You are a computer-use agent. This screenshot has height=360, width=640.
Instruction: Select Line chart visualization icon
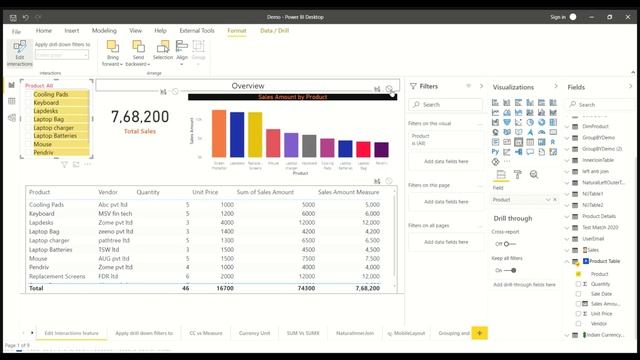pos(495,112)
